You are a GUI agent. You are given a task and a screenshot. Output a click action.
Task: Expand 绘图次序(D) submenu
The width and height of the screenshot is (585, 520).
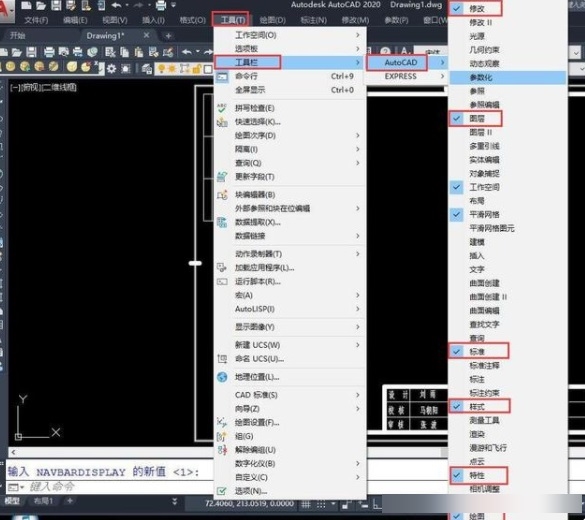pos(290,135)
